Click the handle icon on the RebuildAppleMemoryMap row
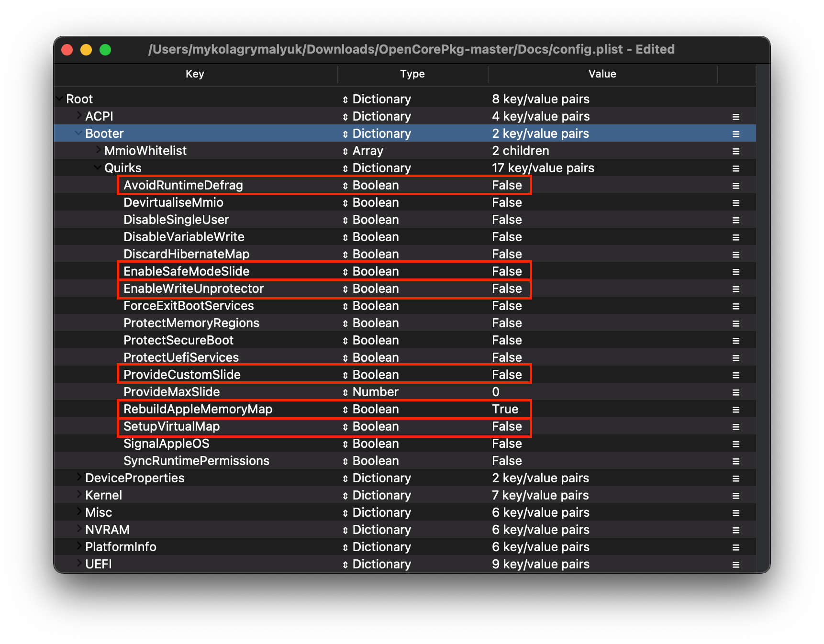The height and width of the screenshot is (644, 824). (x=736, y=410)
